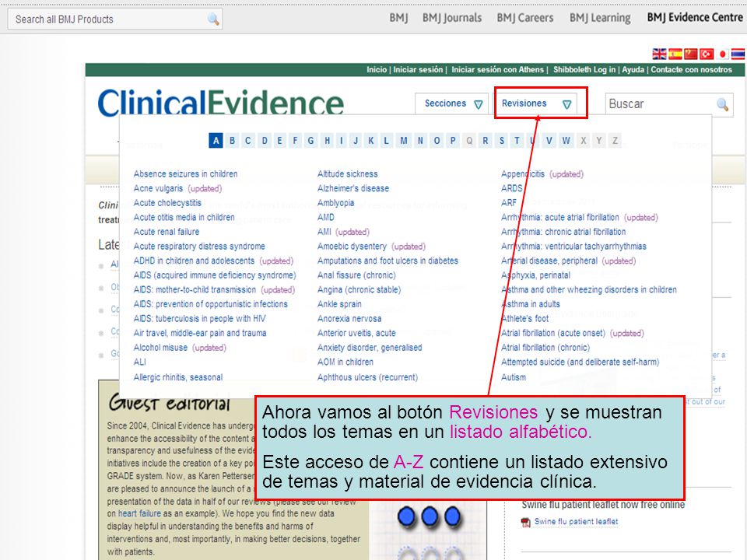Screen dimensions: 747x560
Task: Open Allergic rhinitis, seasonal
Action: pyautogui.click(x=177, y=377)
